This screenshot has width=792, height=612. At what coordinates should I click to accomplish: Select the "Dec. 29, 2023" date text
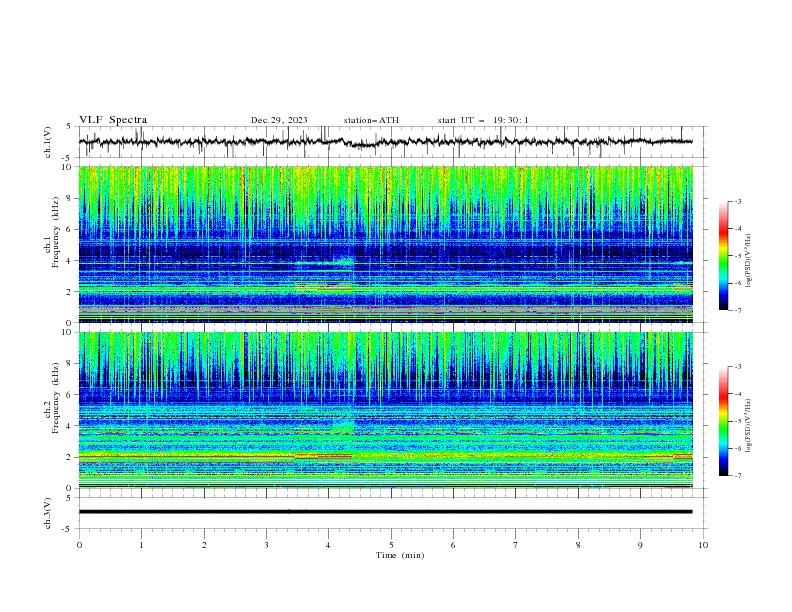coord(279,120)
